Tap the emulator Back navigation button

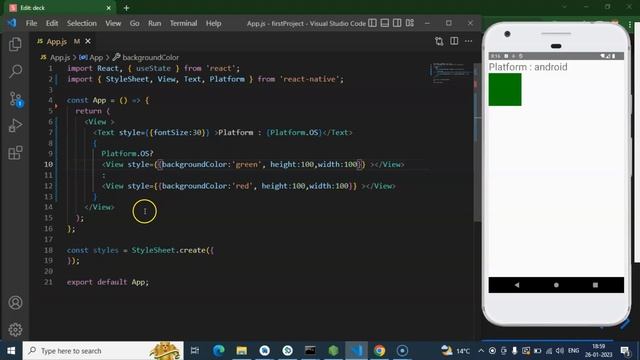(x=517, y=285)
